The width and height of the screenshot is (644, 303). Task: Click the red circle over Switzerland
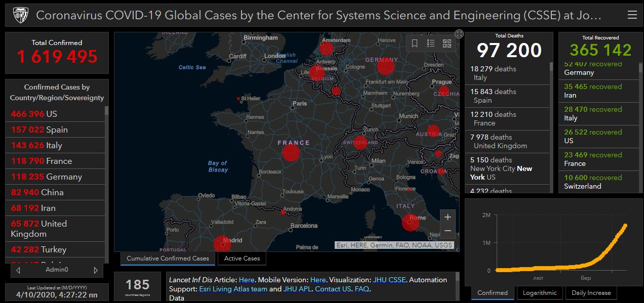360,143
